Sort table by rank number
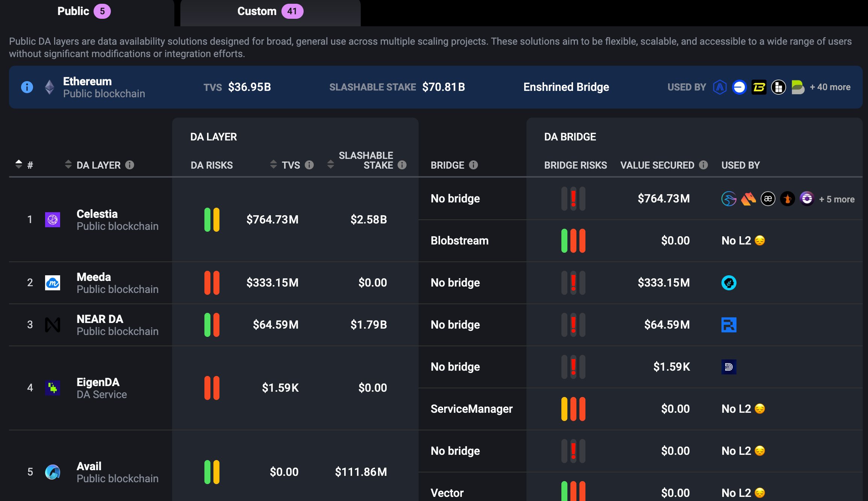 coord(19,164)
